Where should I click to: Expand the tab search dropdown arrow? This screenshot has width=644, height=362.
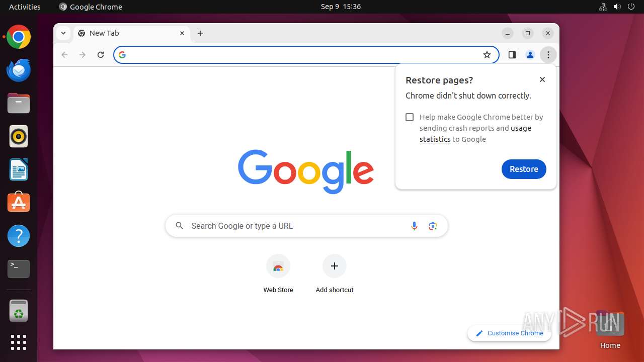click(x=63, y=33)
